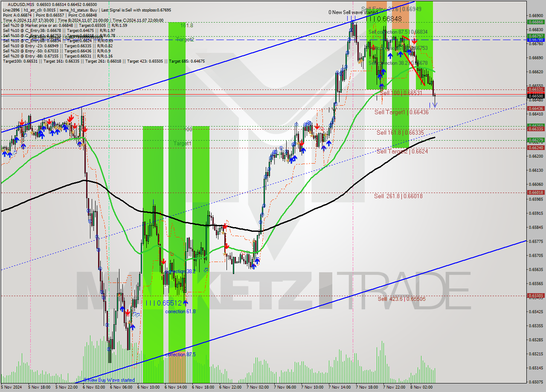Screen dimensions: 546x392
Task: Click the '8 Nov 02:00' time axis label
Action: tap(422, 387)
